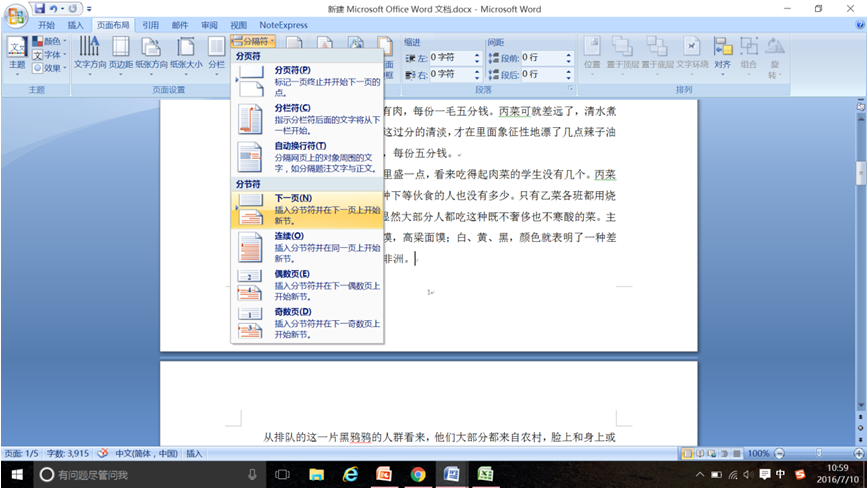Customize quick access toolbar dropdown arrow
Screen dimensions: 868x489
click(89, 9)
